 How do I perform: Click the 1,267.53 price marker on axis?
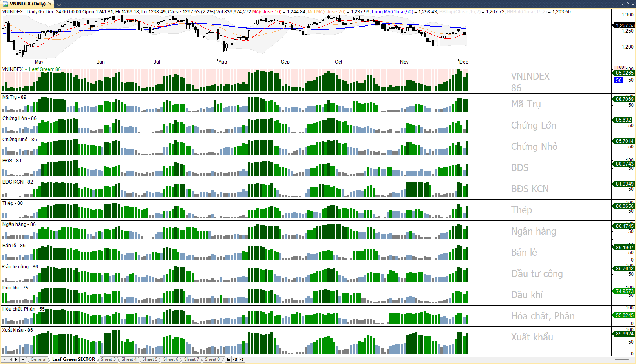(x=624, y=25)
